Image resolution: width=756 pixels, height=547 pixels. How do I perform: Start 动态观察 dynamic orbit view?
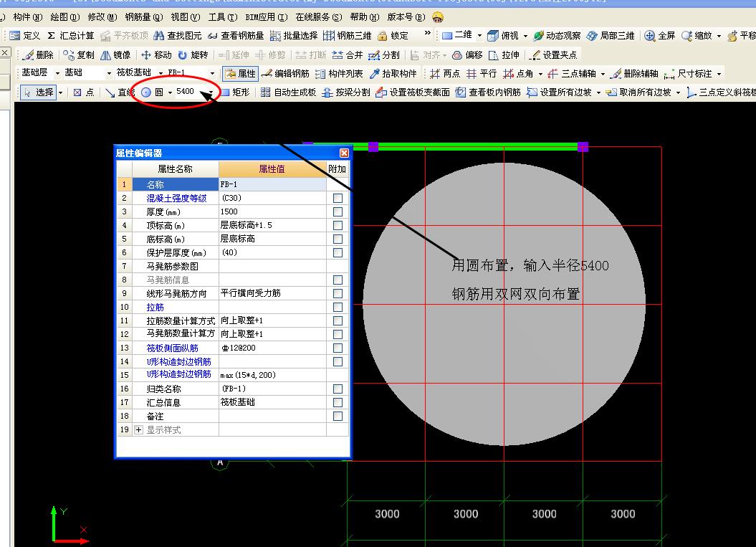pos(557,36)
